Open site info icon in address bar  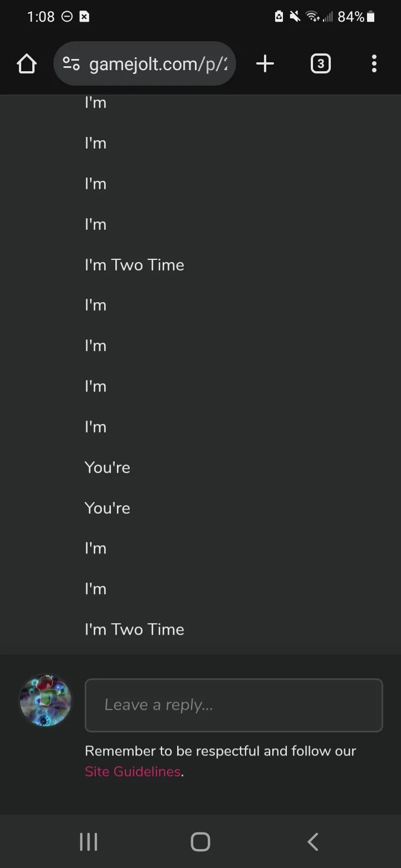[x=71, y=64]
